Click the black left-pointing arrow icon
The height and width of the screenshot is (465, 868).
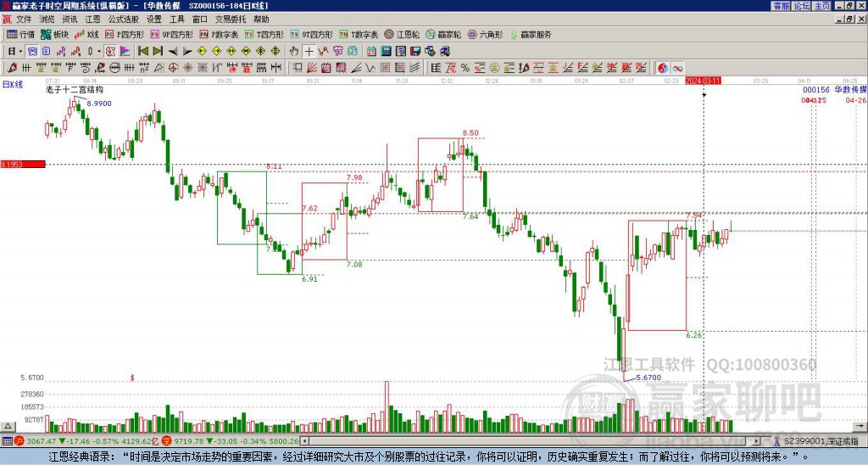click(173, 52)
